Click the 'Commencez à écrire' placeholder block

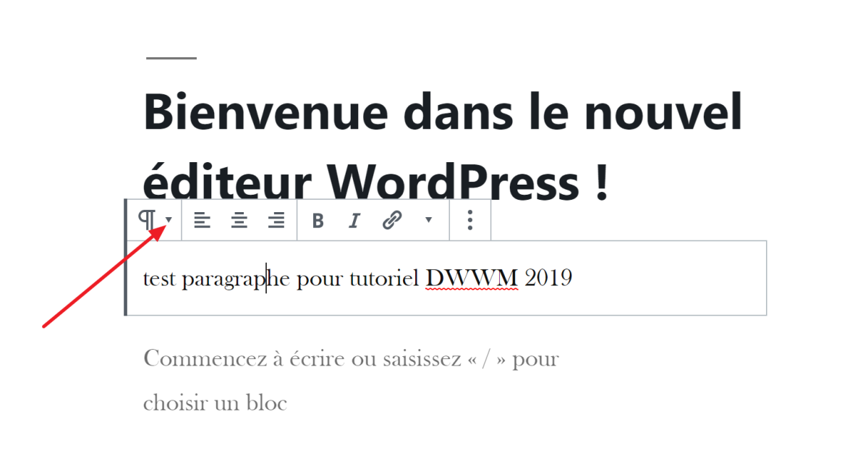(x=351, y=380)
